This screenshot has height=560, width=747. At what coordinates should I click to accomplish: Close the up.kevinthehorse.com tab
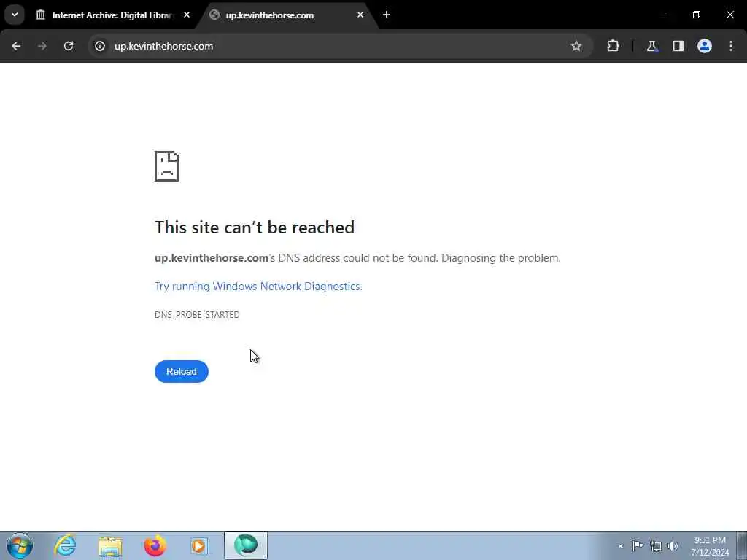[360, 15]
